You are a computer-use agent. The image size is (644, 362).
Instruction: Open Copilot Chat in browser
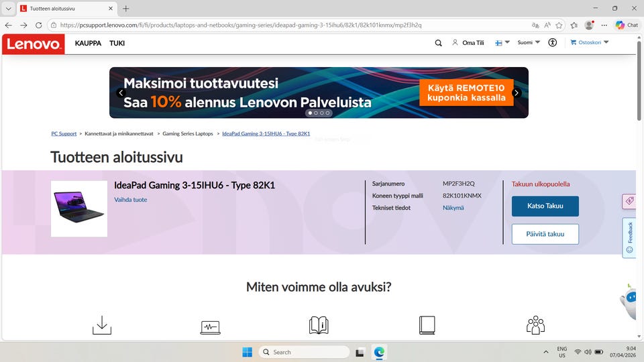(x=627, y=25)
